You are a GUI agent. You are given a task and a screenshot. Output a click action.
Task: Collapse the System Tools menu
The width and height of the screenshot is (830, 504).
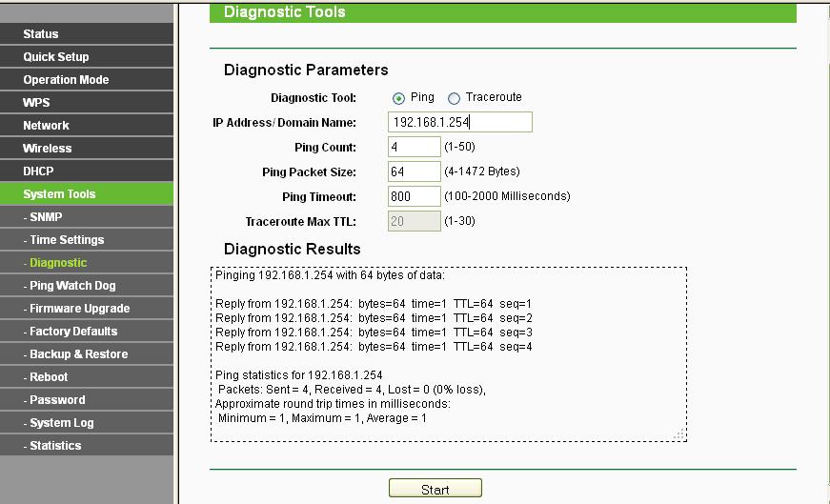(87, 193)
